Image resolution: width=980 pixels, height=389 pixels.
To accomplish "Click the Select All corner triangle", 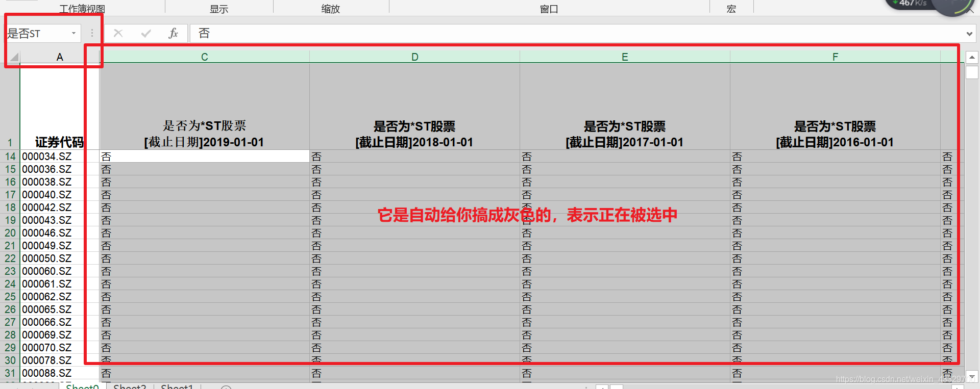I will point(14,57).
